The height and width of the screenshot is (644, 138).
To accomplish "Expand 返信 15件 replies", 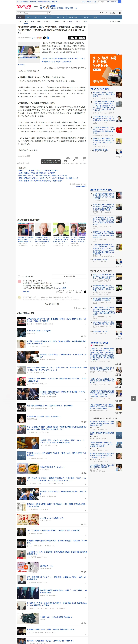I will [26, 292].
